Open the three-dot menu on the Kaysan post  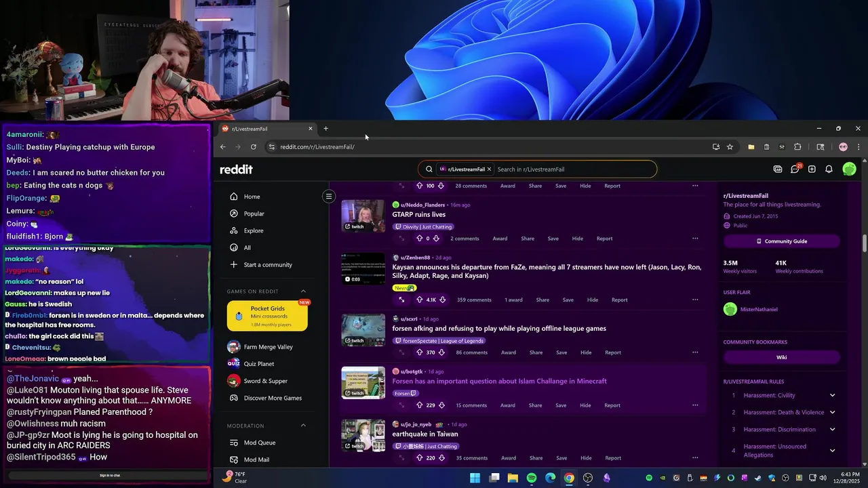click(x=695, y=300)
